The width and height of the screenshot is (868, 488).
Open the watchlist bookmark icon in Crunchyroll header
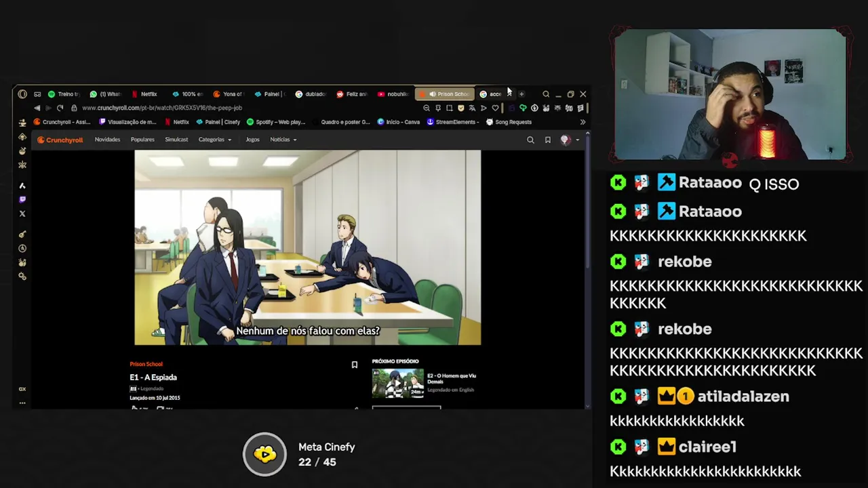(548, 140)
